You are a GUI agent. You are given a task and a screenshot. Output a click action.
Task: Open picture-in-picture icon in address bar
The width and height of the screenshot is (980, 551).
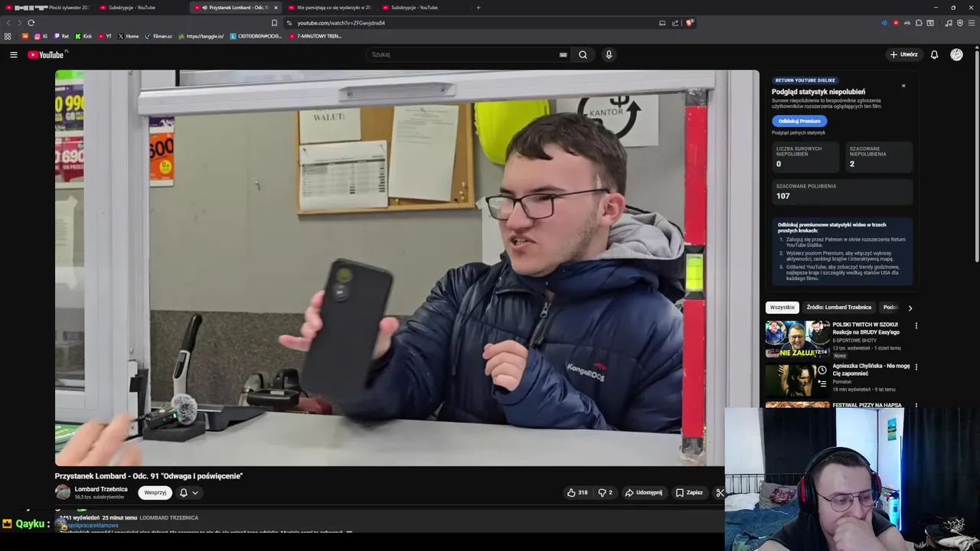(662, 23)
